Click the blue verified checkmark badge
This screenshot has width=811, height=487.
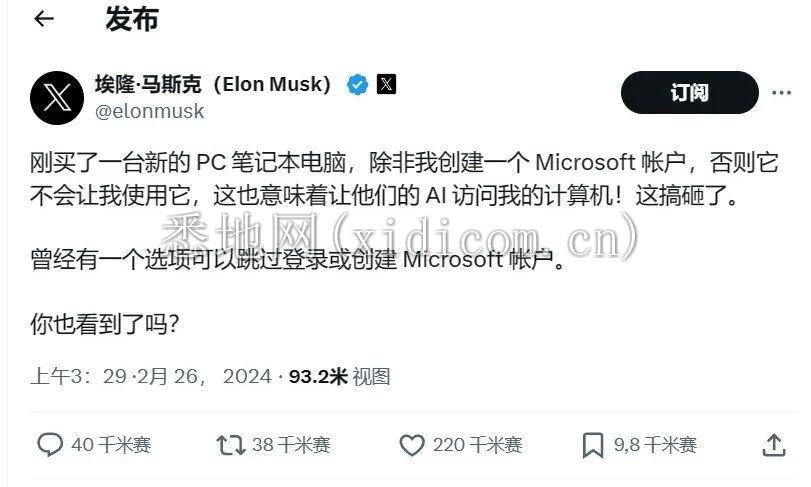pos(357,84)
